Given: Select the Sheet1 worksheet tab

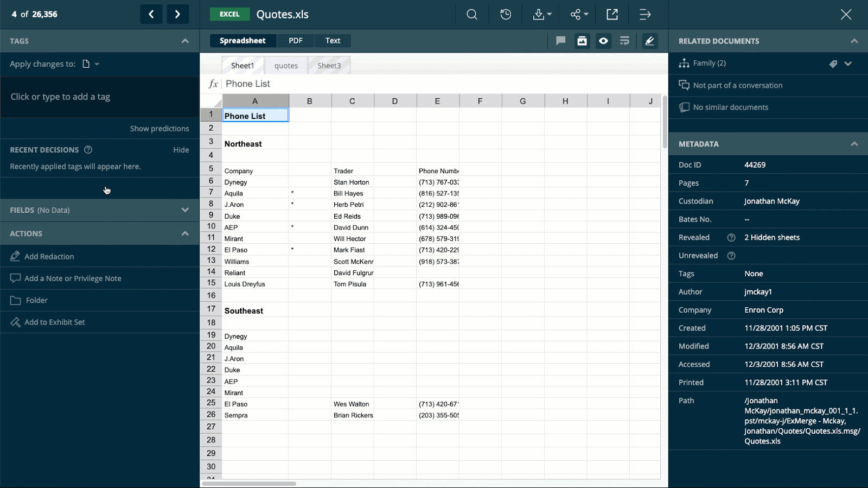Looking at the screenshot, I should coord(242,65).
